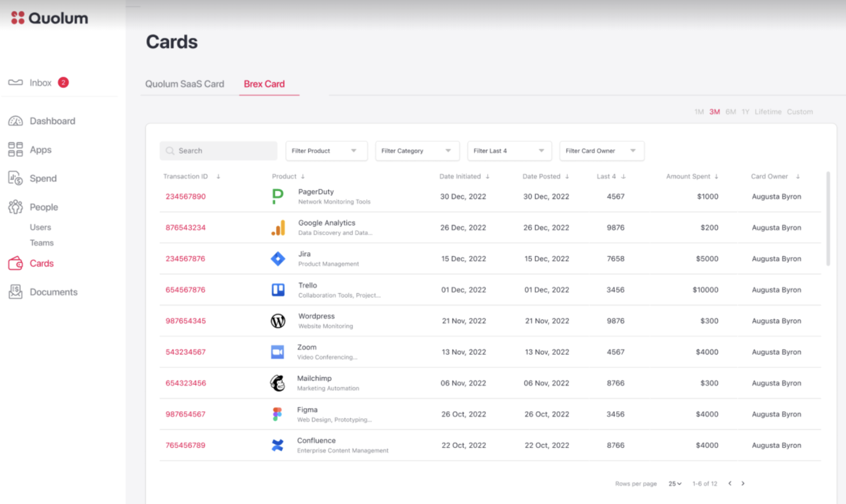This screenshot has height=504, width=846.
Task: Open transaction 987654345
Action: point(185,321)
